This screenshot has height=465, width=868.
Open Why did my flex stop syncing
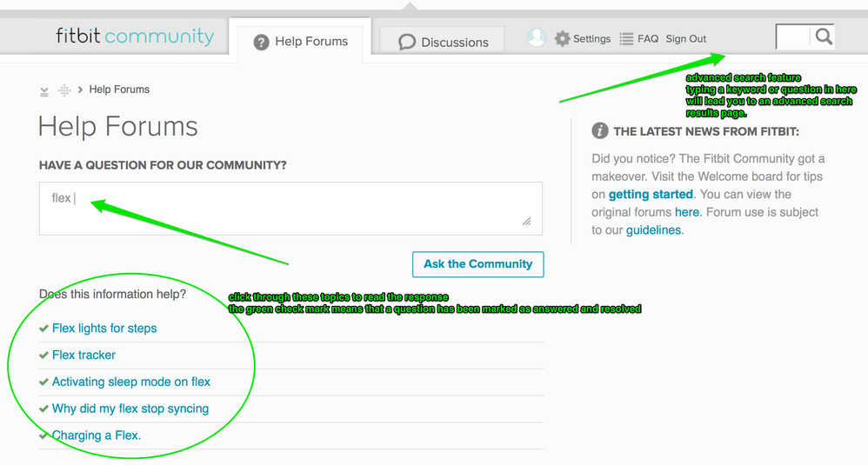(130, 409)
